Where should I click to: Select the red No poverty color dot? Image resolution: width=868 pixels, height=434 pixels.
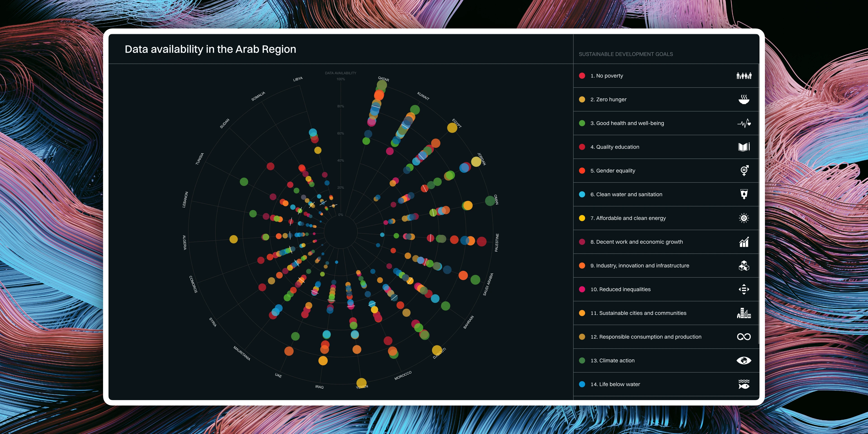point(582,76)
